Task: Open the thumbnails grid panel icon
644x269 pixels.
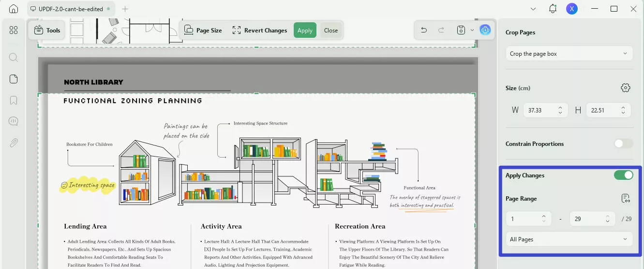Action: pyautogui.click(x=14, y=30)
